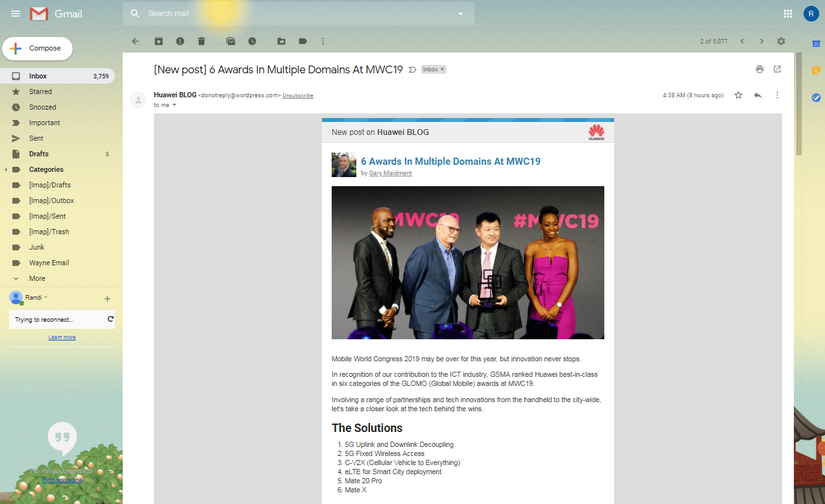Click the author's profile thumbnail
825x504 pixels.
click(344, 165)
